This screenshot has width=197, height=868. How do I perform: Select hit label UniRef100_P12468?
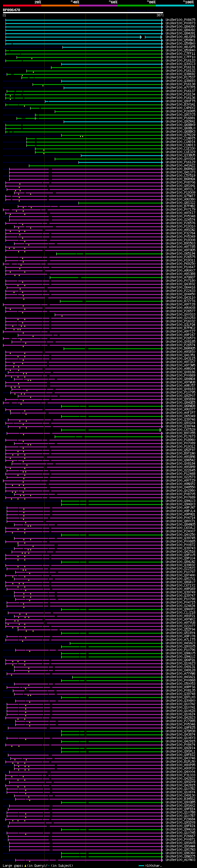[x=180, y=474]
